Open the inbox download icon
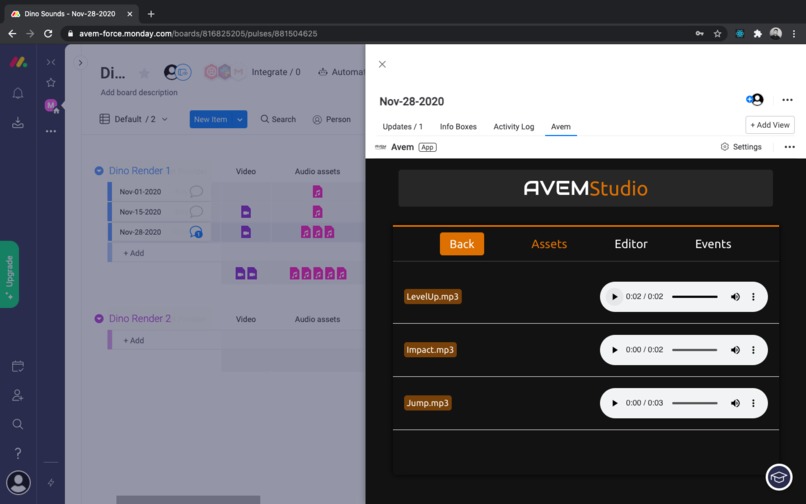Viewport: 806px width, 504px height. 18,122
